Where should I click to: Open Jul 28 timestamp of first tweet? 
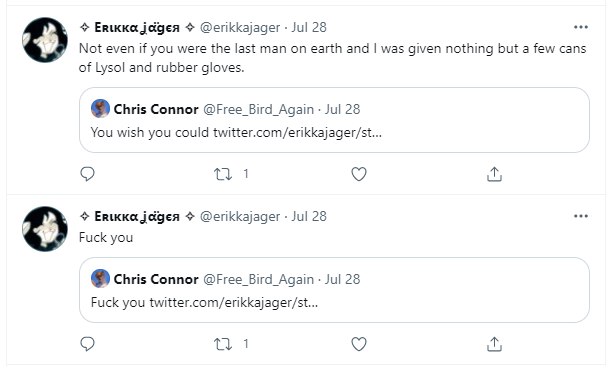[309, 27]
